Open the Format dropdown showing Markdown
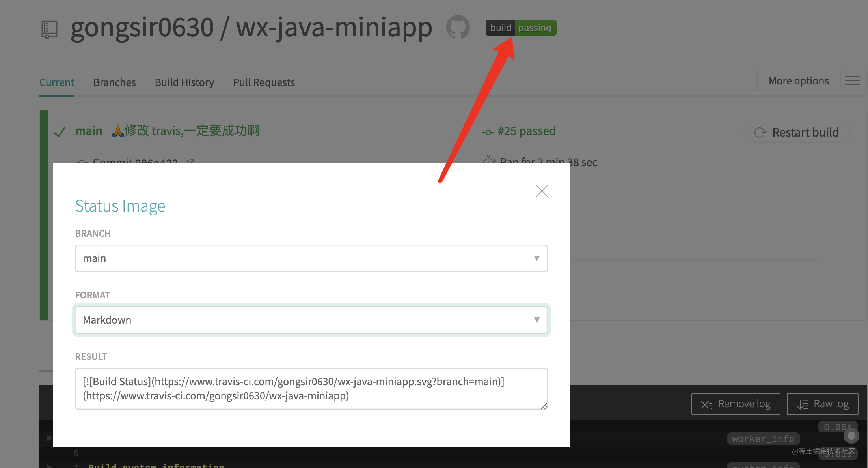The height and width of the screenshot is (468, 868). click(x=311, y=320)
